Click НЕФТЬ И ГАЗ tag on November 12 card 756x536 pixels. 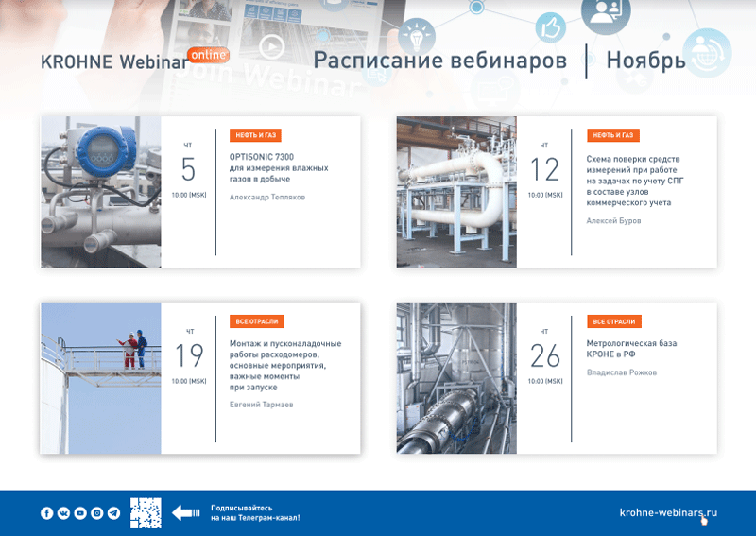(x=612, y=135)
